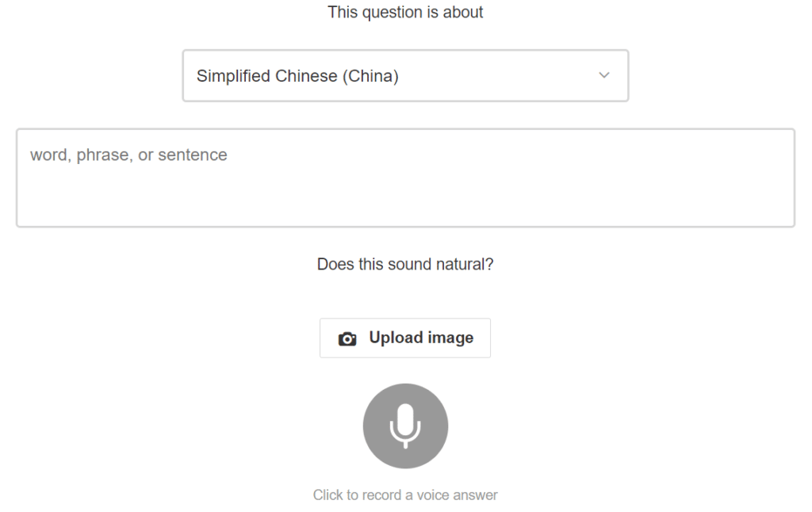
Task: Click the "Click to record a voice answer" caption
Action: coord(405,495)
